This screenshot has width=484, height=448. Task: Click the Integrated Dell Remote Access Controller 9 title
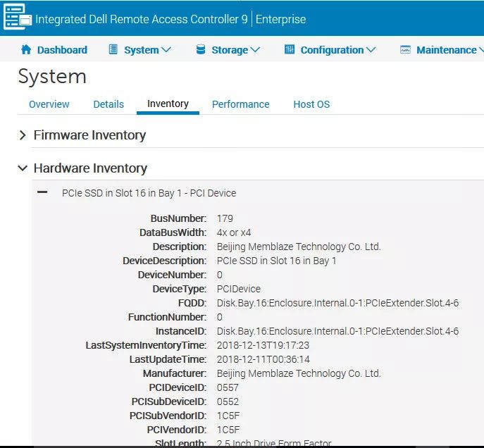click(x=142, y=19)
